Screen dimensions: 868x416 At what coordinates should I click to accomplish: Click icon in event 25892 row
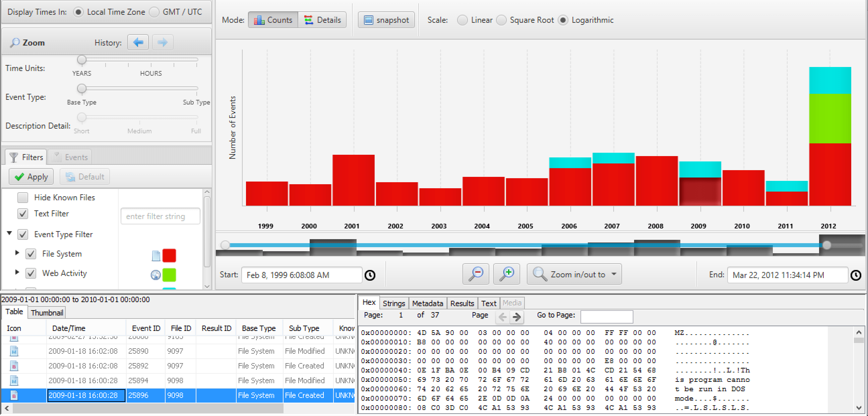14,366
